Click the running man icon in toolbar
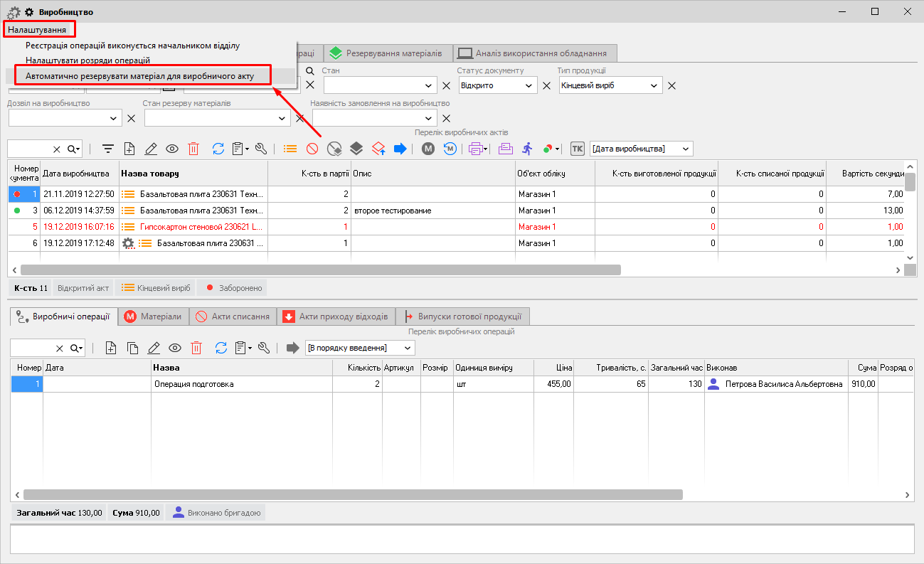The image size is (924, 564). [x=526, y=149]
